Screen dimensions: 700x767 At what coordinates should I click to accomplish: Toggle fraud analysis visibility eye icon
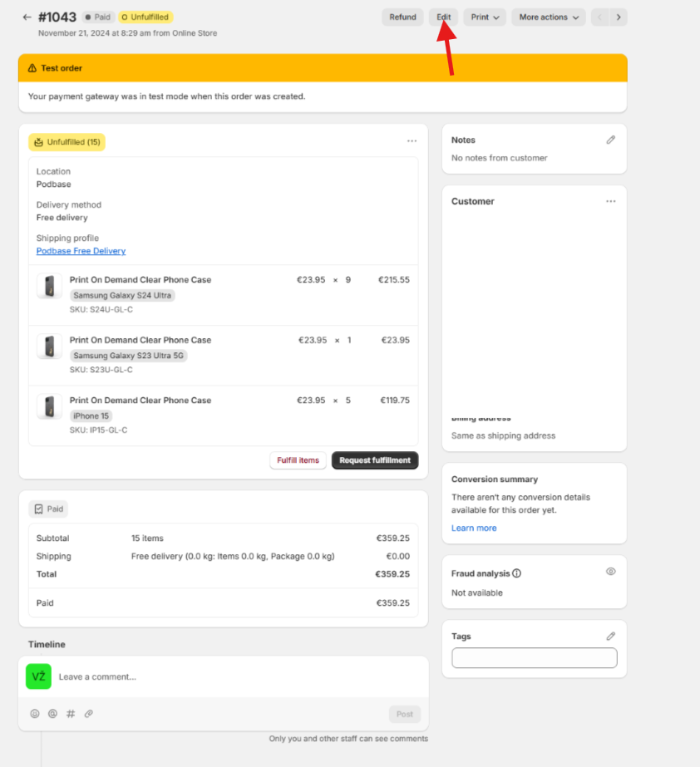(610, 573)
